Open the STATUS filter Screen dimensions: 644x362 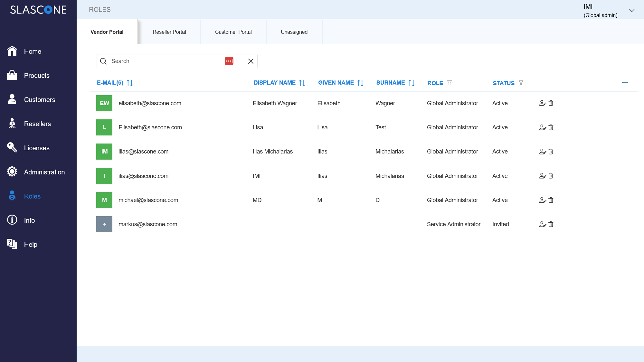tap(521, 83)
